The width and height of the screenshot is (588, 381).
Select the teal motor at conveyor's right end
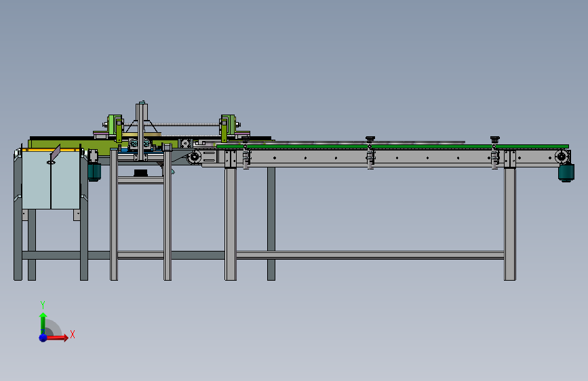point(566,173)
